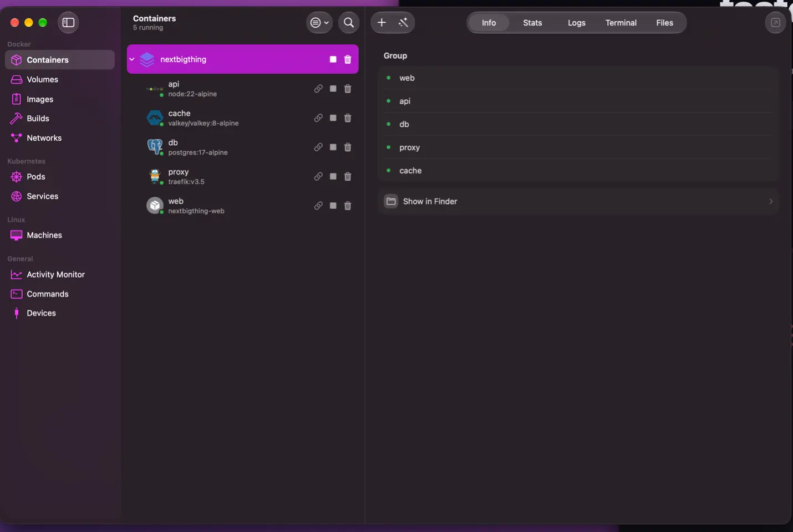793x532 pixels.
Task: Open the Devices section
Action: click(60, 313)
